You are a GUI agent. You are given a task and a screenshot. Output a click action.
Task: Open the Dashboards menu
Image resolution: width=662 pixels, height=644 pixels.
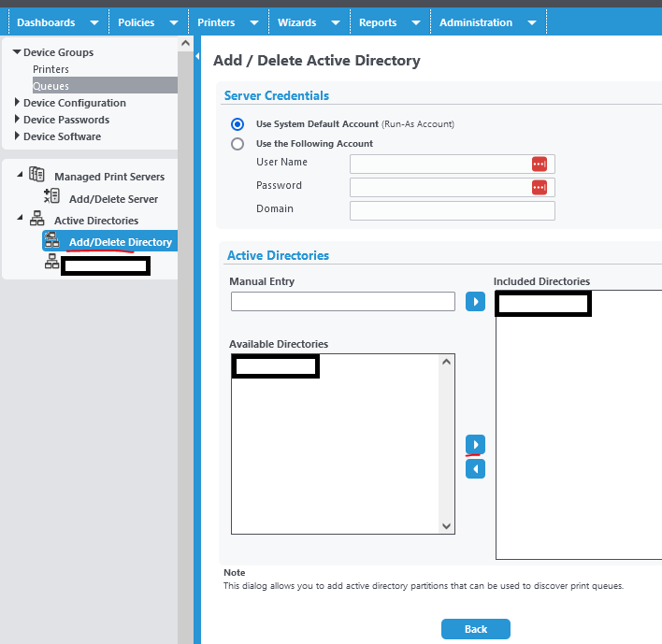[x=46, y=22]
